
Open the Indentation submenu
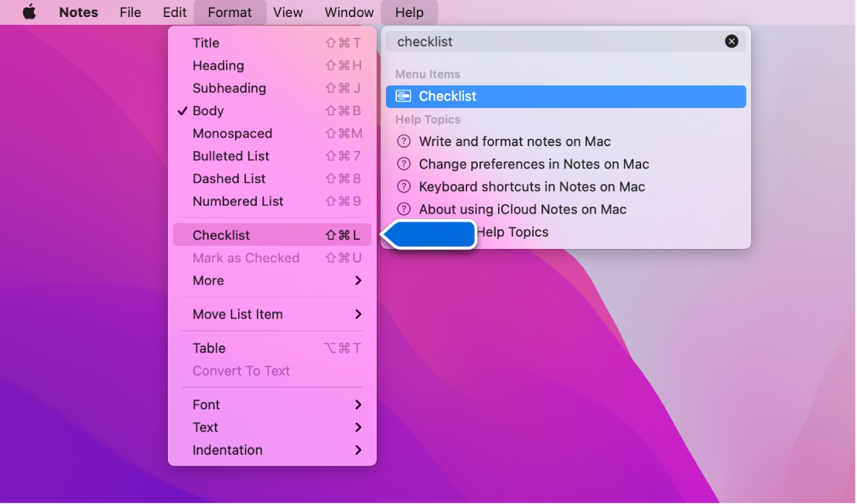[x=271, y=450]
